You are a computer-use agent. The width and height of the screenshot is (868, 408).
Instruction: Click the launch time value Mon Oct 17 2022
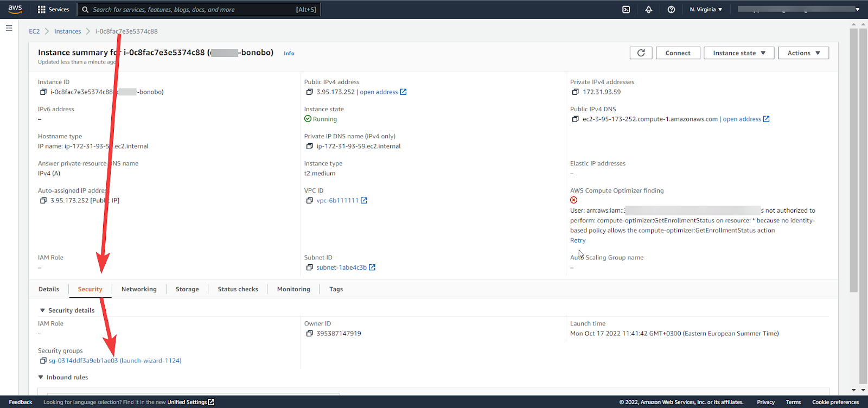674,334
